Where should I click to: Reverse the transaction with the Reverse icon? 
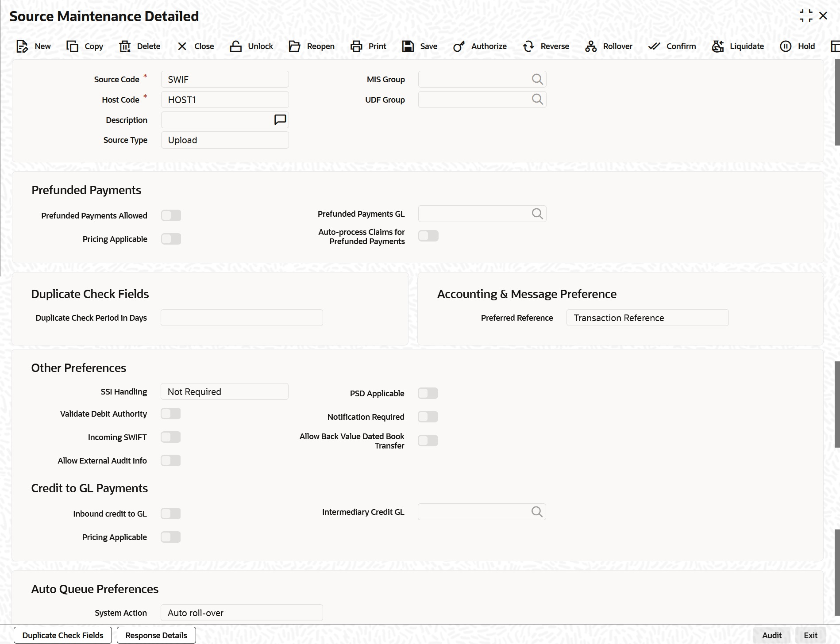pyautogui.click(x=529, y=46)
